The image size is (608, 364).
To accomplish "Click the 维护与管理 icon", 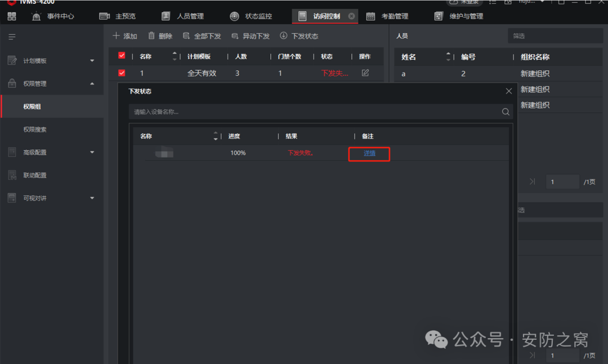I will (439, 16).
